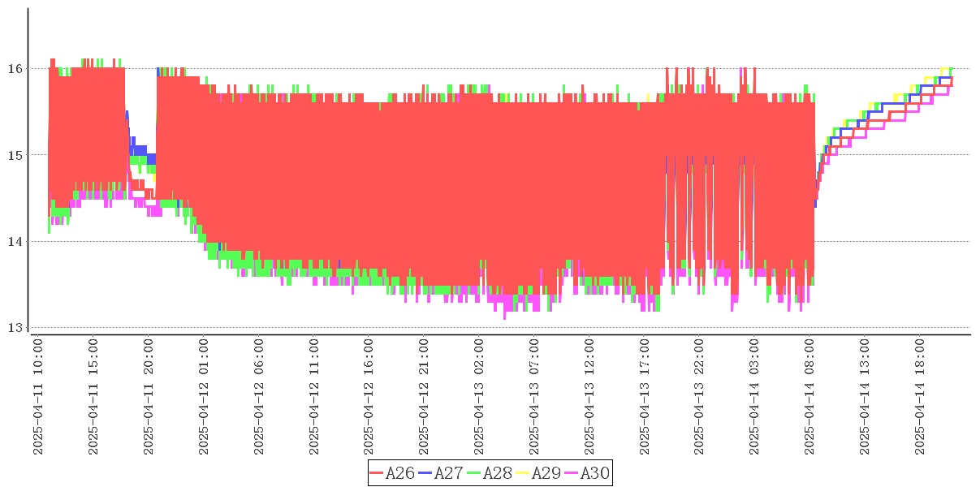Screen dimensions: 980x487
Task: Click the 2025-04-14 08:00 x-axis label
Action: pos(811,397)
